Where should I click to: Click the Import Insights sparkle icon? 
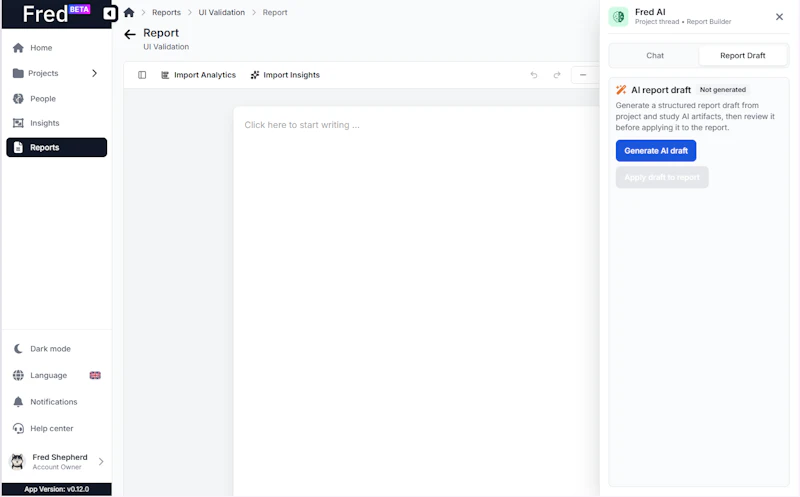click(255, 75)
